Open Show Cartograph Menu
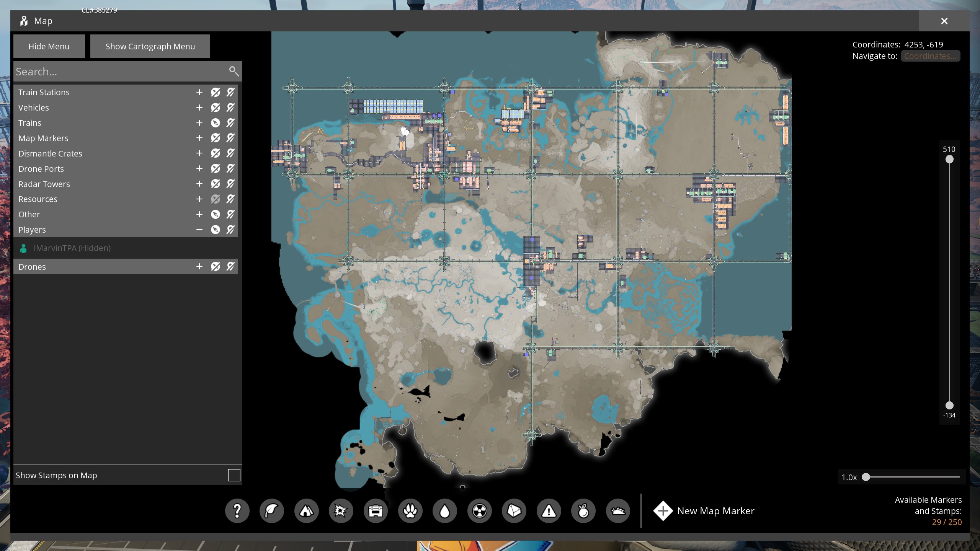 tap(150, 46)
